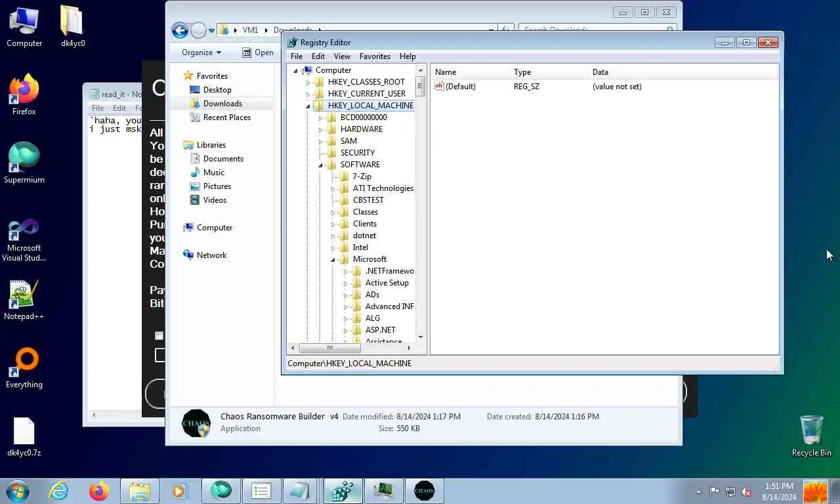Open the taskbar clock showing 1:51 PM
This screenshot has height=504, width=840.
(x=779, y=492)
